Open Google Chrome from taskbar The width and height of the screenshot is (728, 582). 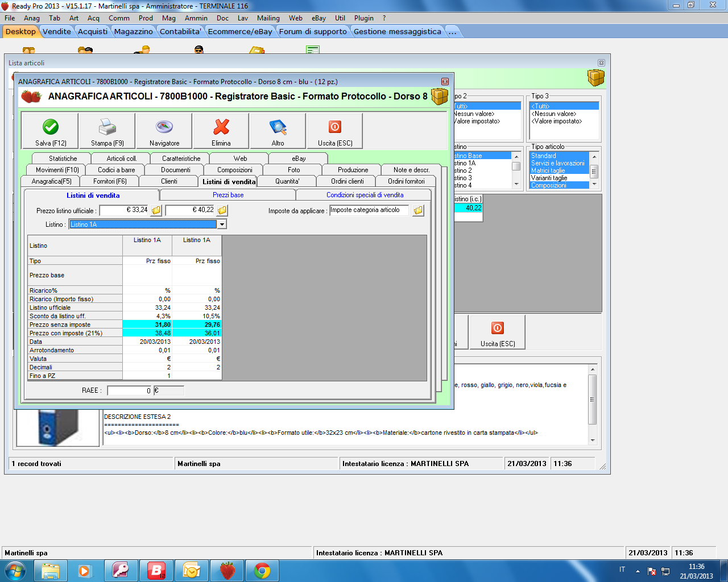(262, 571)
